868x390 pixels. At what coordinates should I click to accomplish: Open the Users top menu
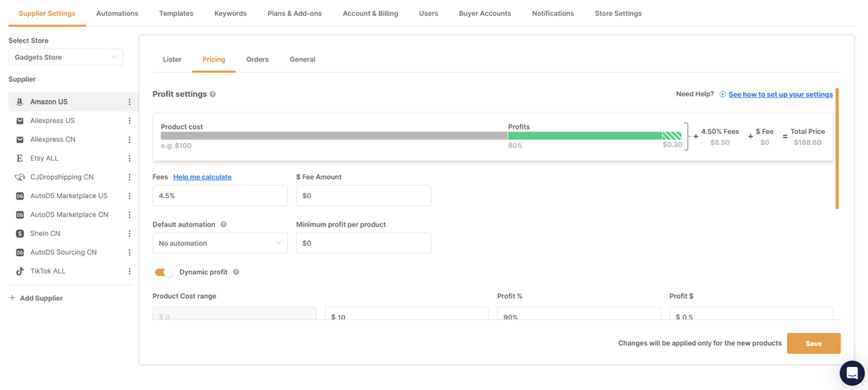[x=428, y=13]
